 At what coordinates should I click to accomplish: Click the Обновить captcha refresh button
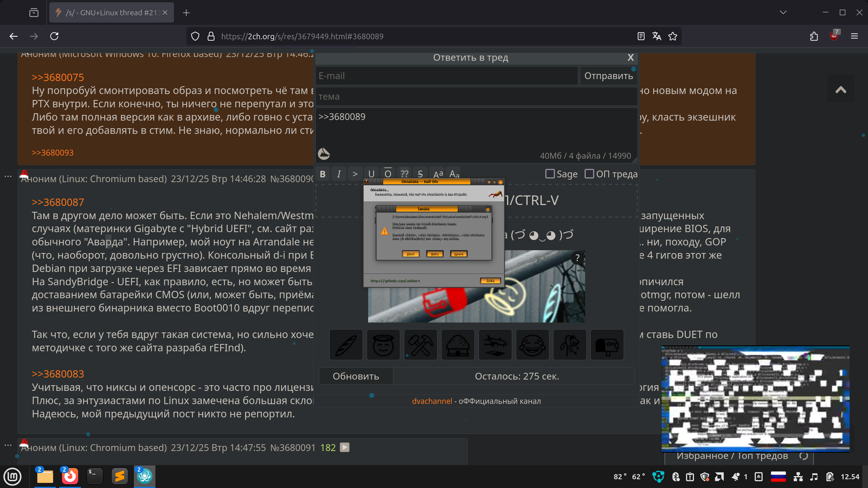click(x=356, y=376)
